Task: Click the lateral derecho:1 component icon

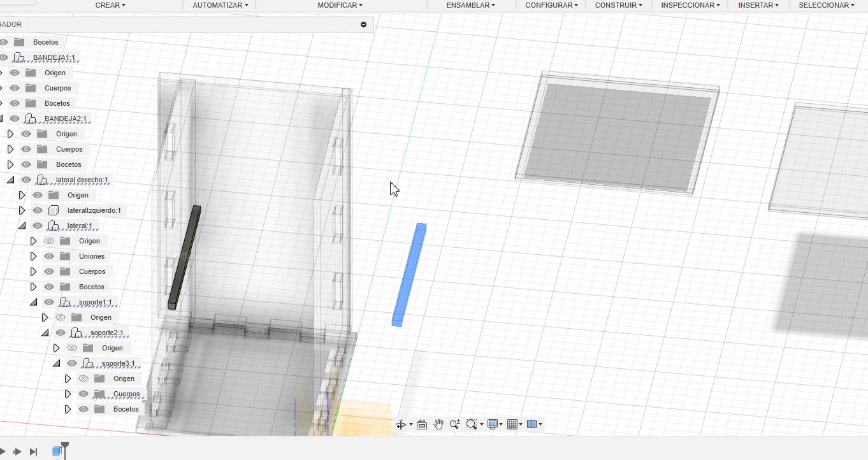Action: (x=42, y=180)
